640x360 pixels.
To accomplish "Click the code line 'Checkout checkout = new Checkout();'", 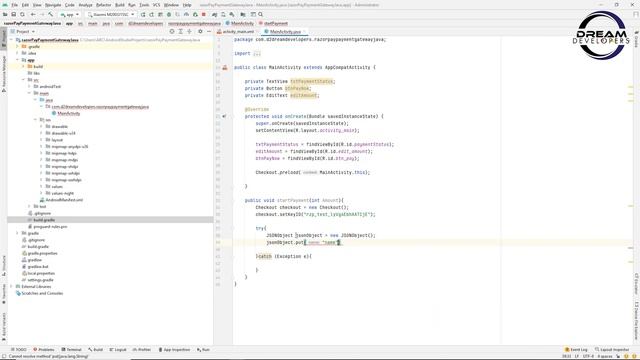I will pyautogui.click(x=302, y=207).
